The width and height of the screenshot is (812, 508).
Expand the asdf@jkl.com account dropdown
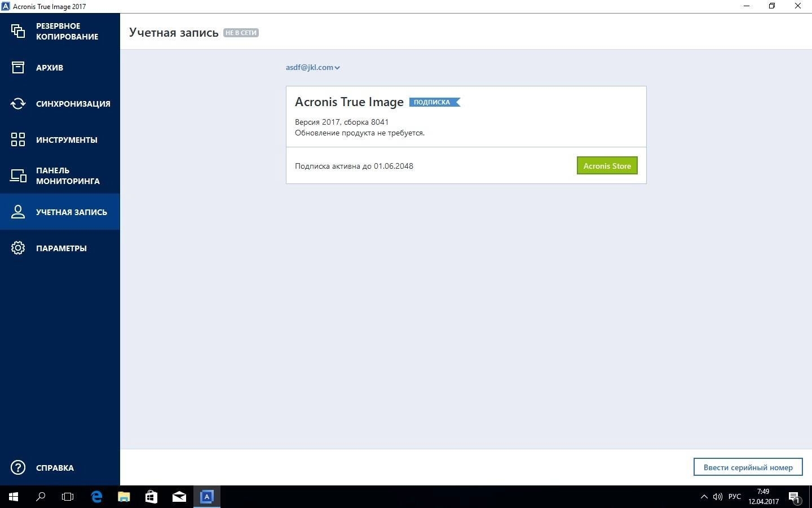pyautogui.click(x=312, y=67)
